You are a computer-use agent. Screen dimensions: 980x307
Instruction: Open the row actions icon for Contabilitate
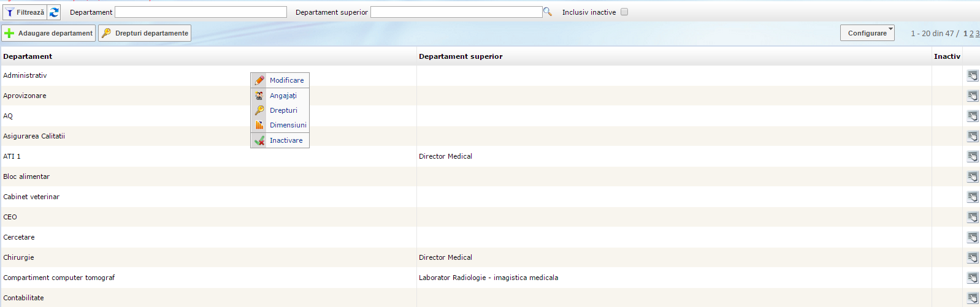pos(973,298)
